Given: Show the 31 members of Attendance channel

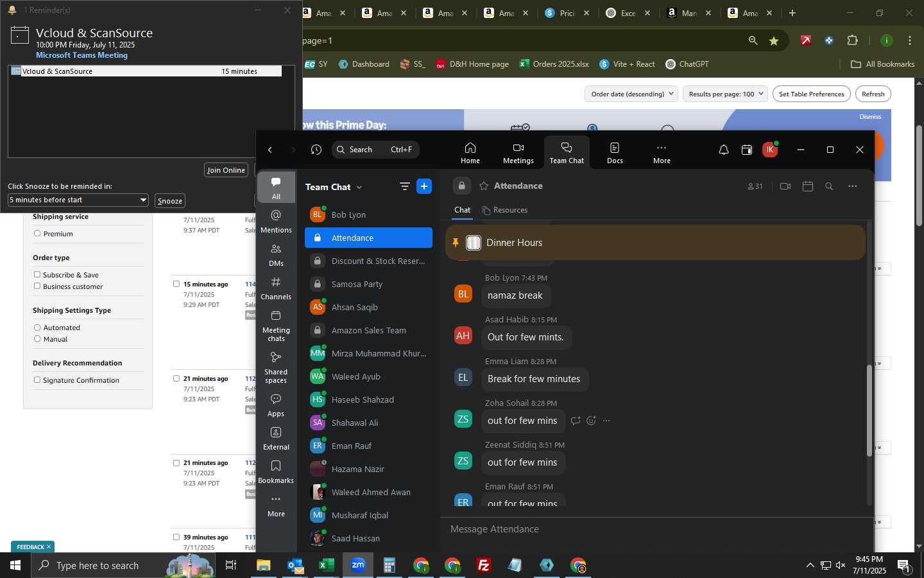Looking at the screenshot, I should click(x=755, y=186).
